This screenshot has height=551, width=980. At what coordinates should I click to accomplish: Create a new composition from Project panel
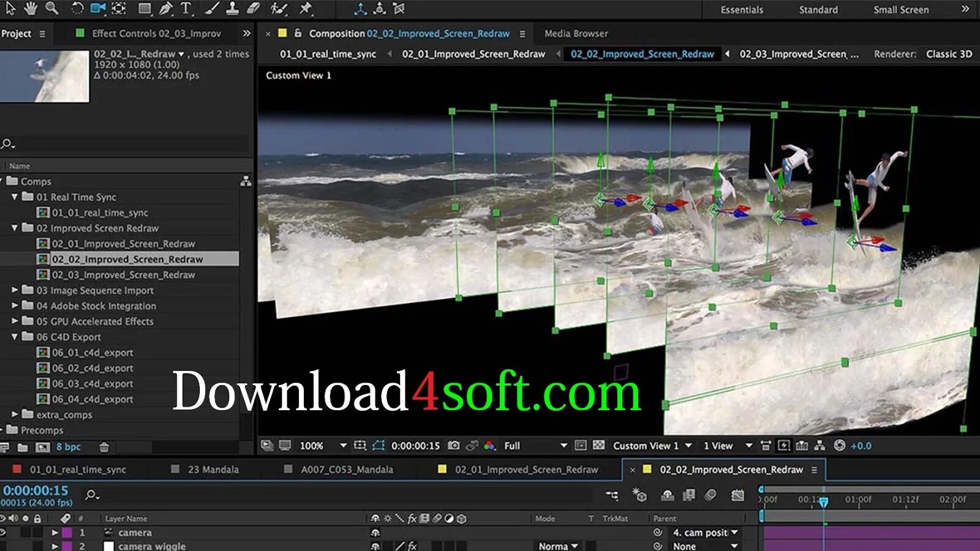tap(42, 447)
